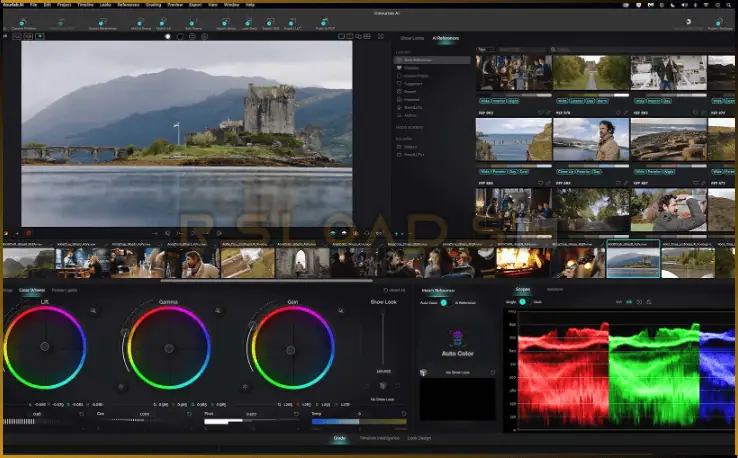
Task: Click edit pencil for REF 084
Action: (626, 183)
